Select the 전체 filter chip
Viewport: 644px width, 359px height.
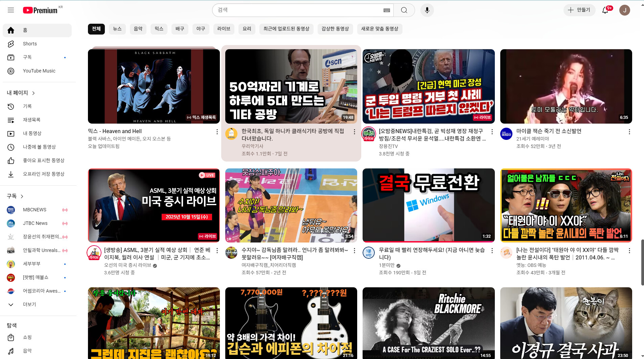pyautogui.click(x=96, y=29)
